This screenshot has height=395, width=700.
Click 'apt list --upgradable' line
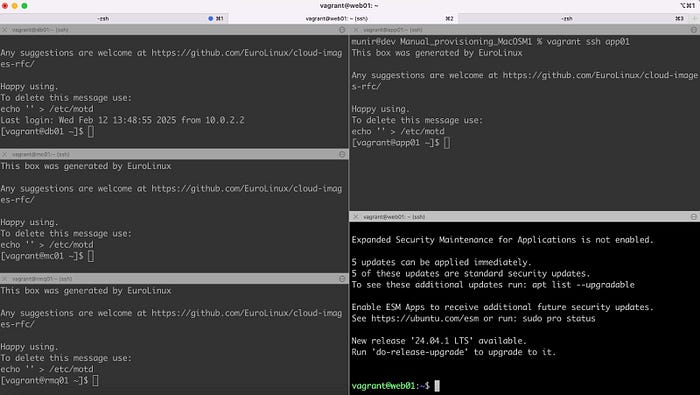493,285
